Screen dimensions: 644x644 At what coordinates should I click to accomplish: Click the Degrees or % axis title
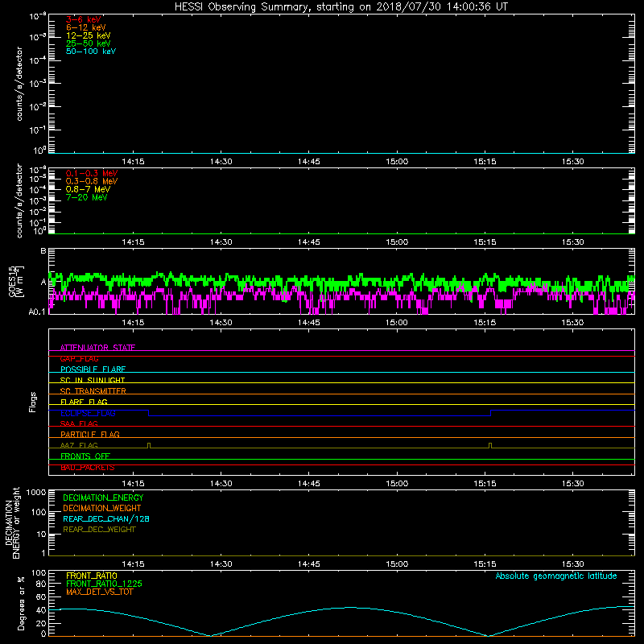(21, 603)
